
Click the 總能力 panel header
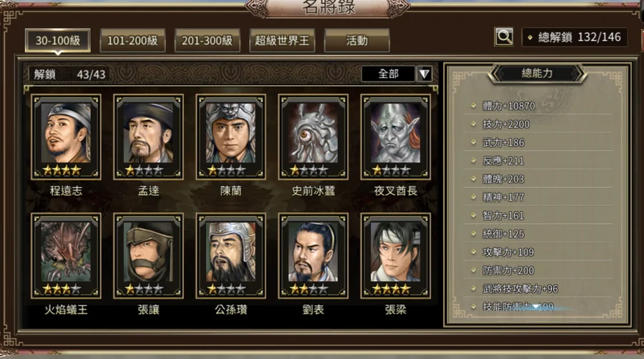[537, 74]
